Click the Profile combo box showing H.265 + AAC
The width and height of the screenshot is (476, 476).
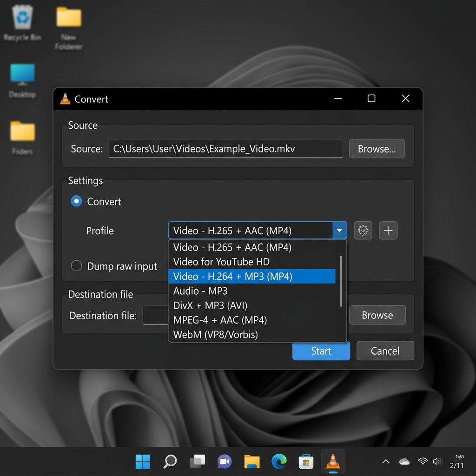(x=257, y=231)
